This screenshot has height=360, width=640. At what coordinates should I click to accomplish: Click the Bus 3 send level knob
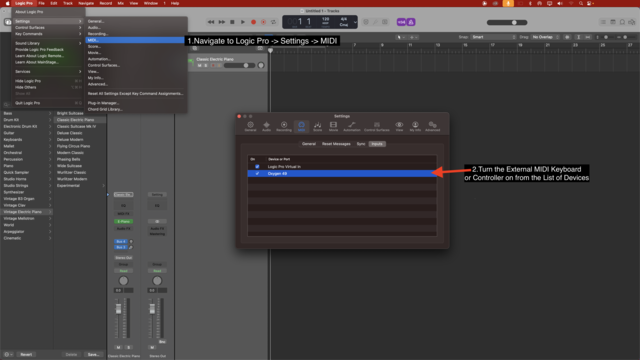[x=131, y=247]
